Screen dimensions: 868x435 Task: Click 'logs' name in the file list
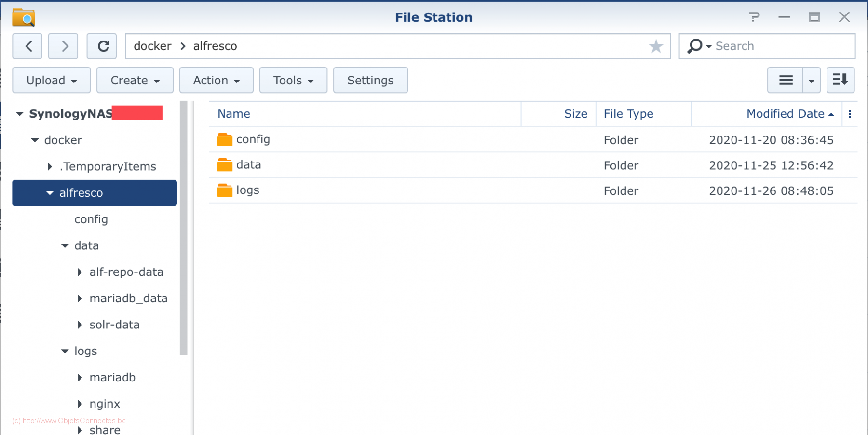click(248, 190)
